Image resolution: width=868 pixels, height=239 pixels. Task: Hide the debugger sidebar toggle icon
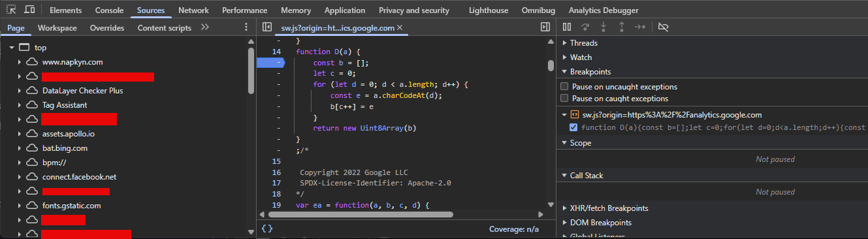point(545,27)
